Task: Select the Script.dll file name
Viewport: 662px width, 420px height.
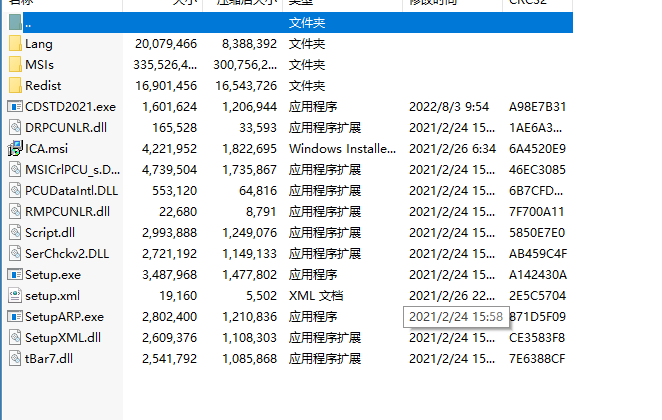Action: [x=50, y=233]
